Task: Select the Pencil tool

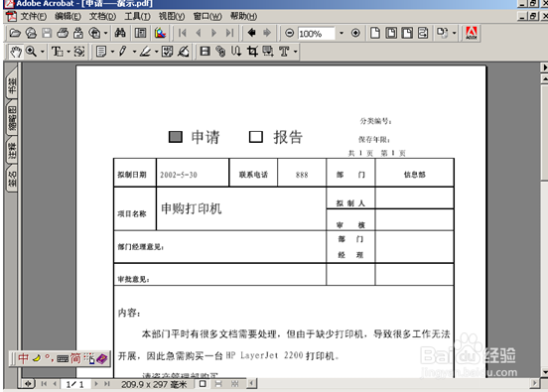Action: click(x=123, y=52)
